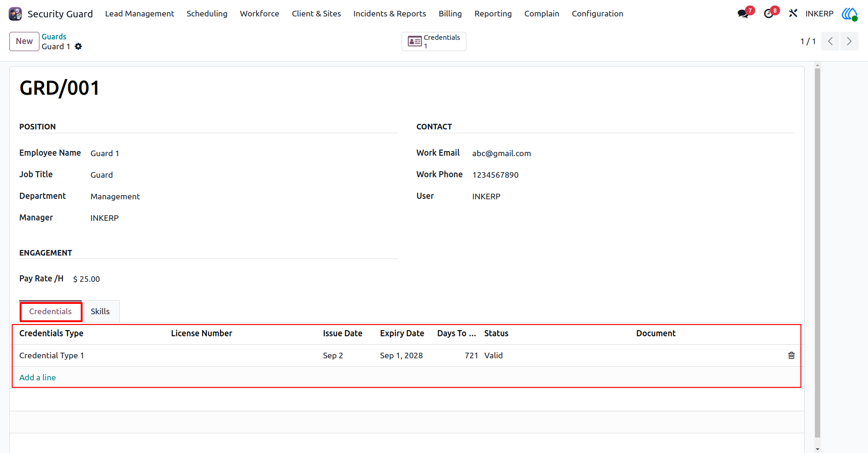This screenshot has height=453, width=868.
Task: Click the Security Guard app logo icon
Action: [15, 14]
